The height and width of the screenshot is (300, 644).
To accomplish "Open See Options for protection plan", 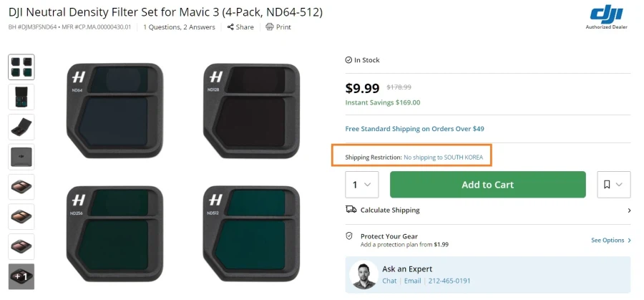I will tap(610, 241).
